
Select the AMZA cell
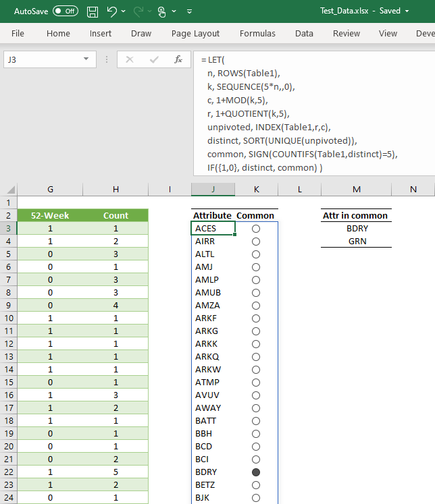213,306
